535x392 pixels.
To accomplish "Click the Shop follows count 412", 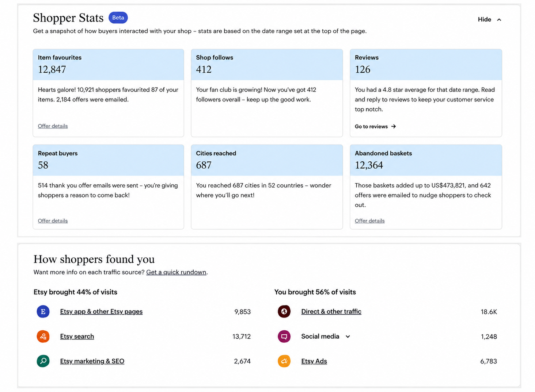I will coord(204,69).
